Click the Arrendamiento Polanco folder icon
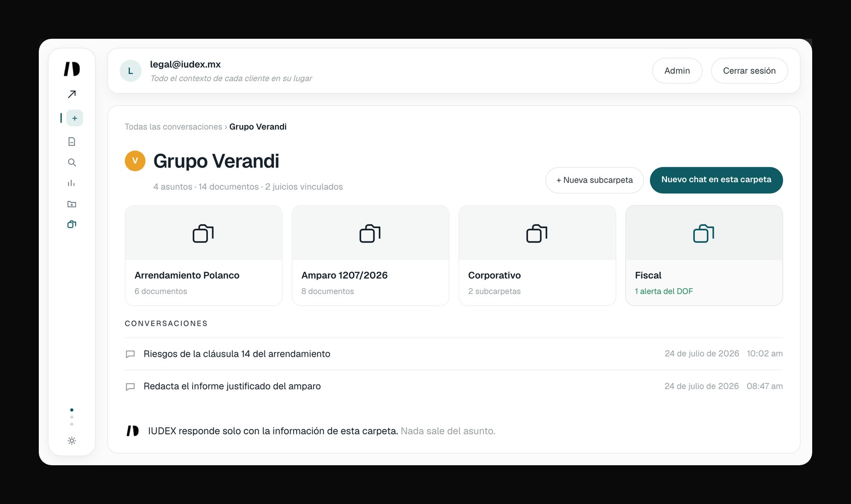Image resolution: width=851 pixels, height=504 pixels. pyautogui.click(x=203, y=233)
